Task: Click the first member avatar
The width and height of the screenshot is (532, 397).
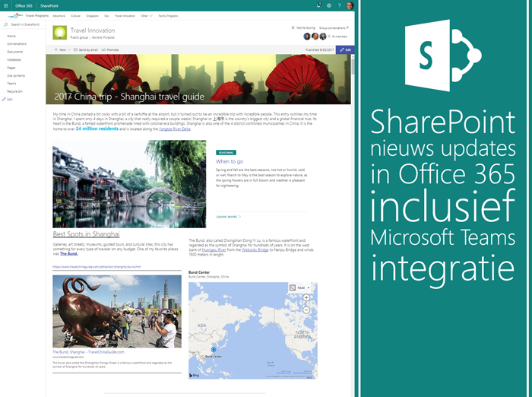Action: pyautogui.click(x=307, y=36)
